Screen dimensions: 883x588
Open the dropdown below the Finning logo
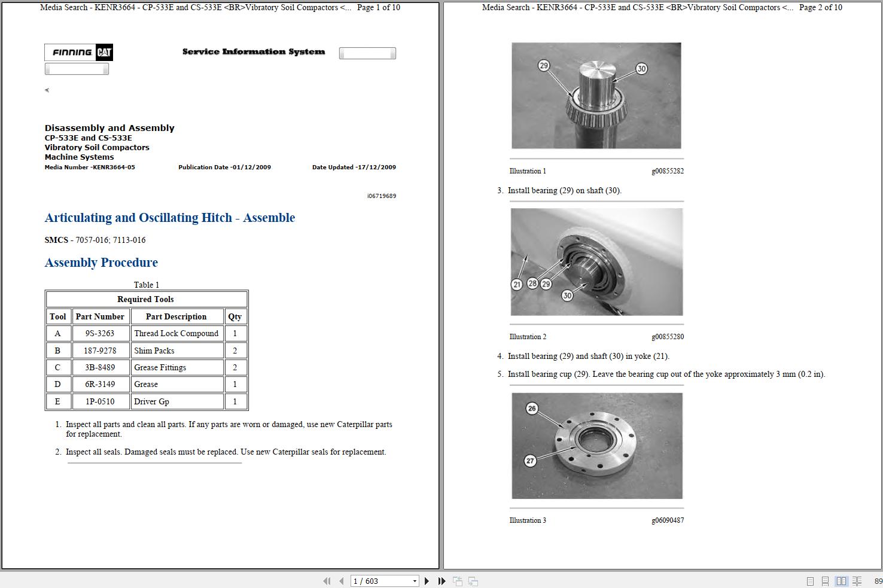point(77,68)
